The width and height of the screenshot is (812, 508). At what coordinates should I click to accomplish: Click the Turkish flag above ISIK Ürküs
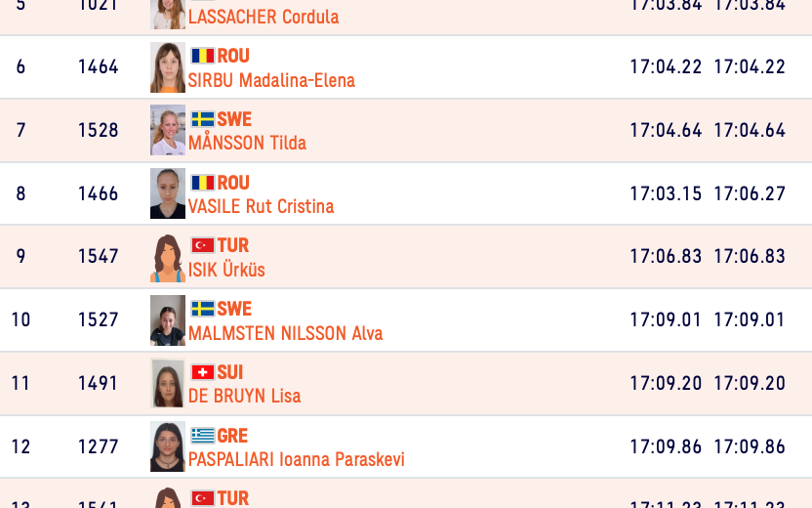202,245
